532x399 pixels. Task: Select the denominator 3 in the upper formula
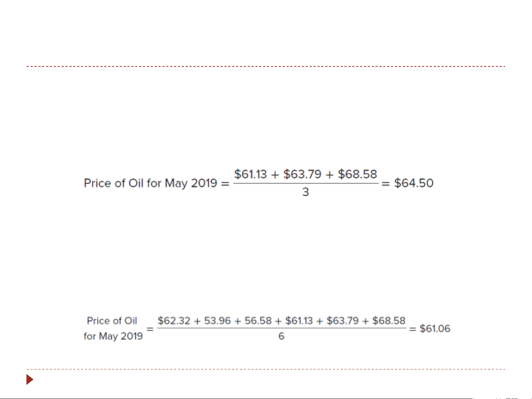[x=305, y=192]
